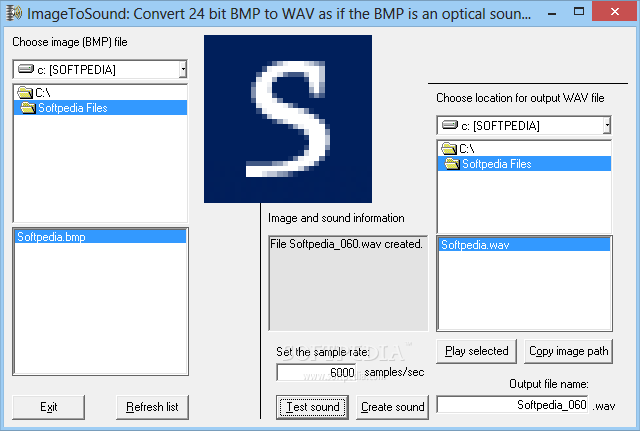640x431 pixels.
Task: Click the ImageToSound app icon in title bar
Action: pyautogui.click(x=14, y=13)
